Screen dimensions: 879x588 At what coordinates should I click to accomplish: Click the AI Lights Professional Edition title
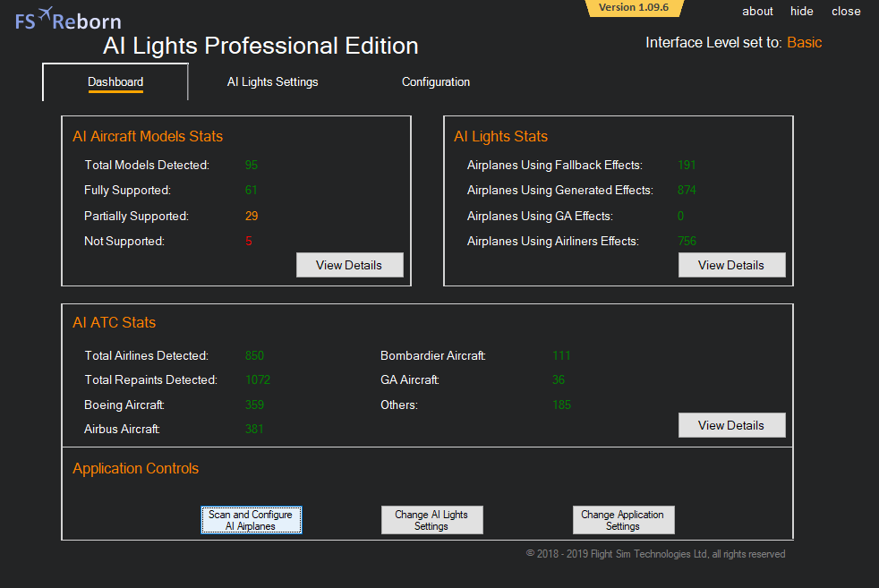[260, 46]
